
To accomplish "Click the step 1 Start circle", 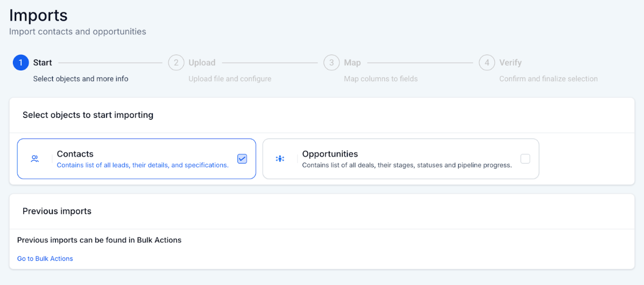I will [20, 63].
